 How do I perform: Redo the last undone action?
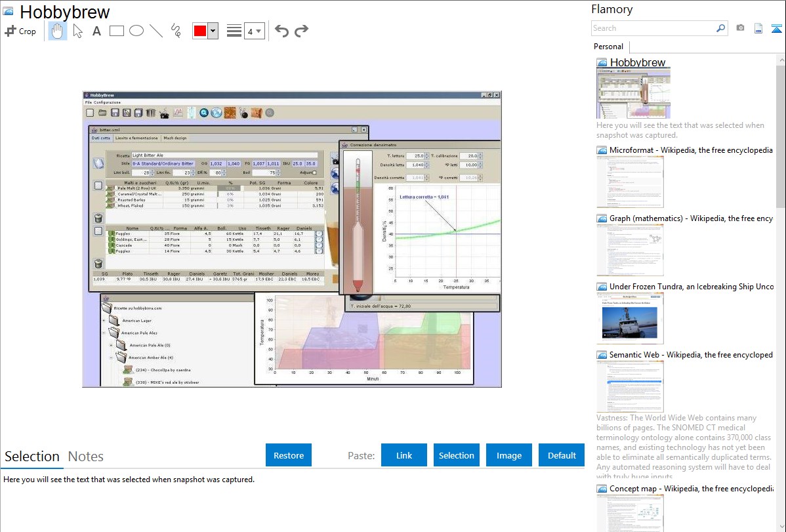[x=301, y=31]
